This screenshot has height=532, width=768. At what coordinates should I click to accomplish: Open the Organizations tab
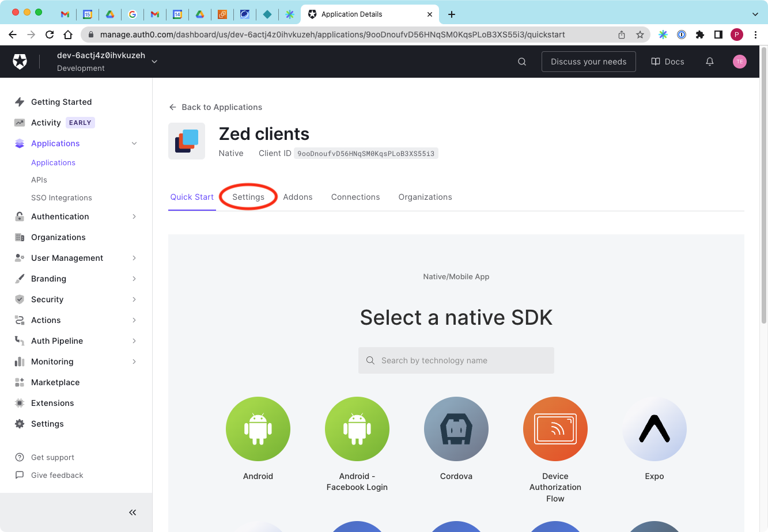(x=425, y=197)
